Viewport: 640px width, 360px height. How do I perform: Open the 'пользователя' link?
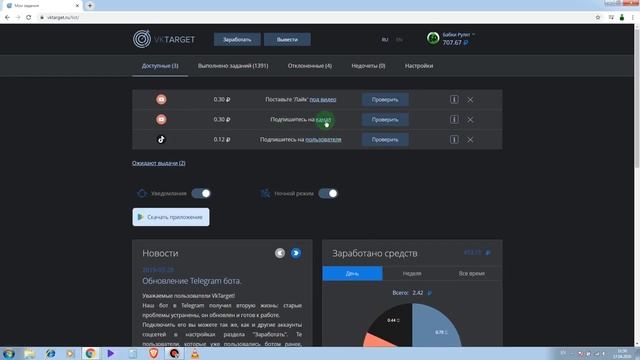point(323,139)
